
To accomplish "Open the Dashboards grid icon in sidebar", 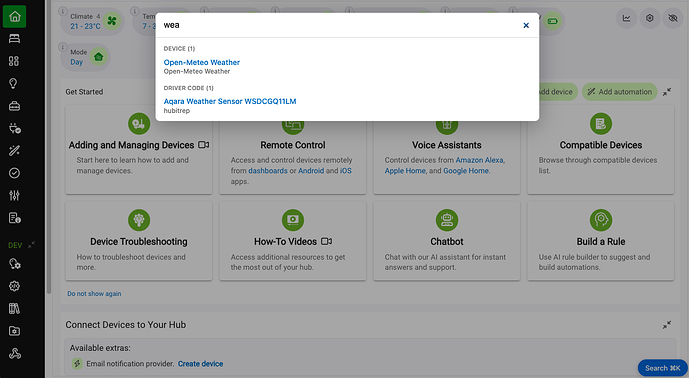I will tap(15, 61).
